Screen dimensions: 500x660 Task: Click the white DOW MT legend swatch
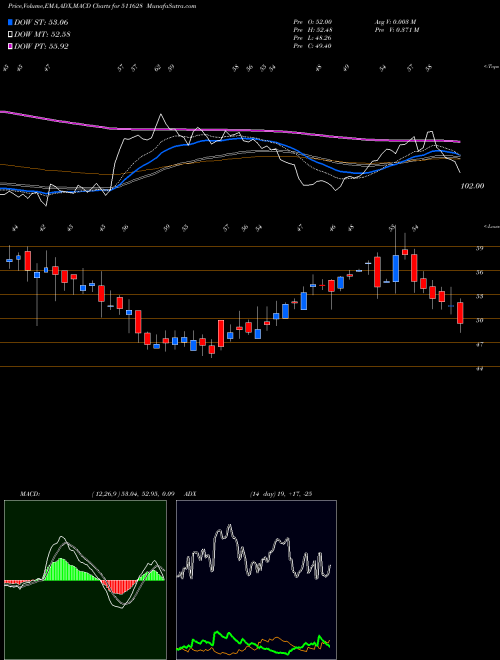tap(11, 34)
